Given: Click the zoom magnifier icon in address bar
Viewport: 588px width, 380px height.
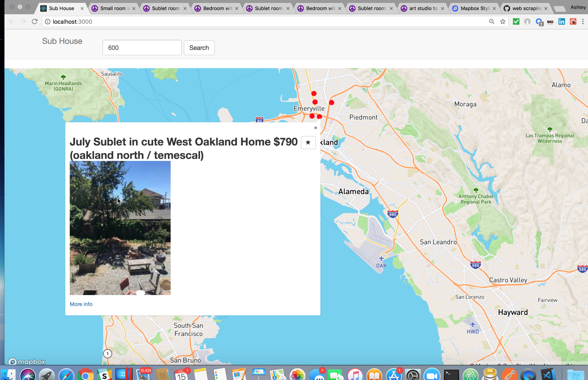Looking at the screenshot, I should (491, 22).
